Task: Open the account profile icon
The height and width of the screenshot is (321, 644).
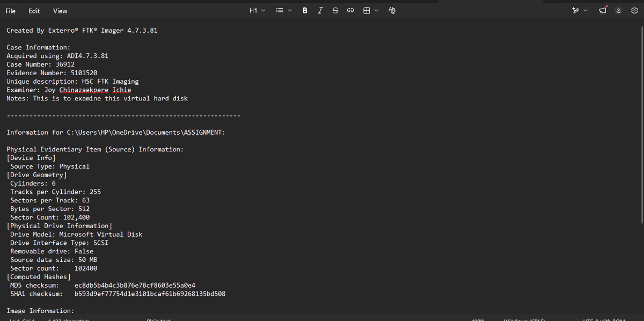Action: (x=619, y=11)
